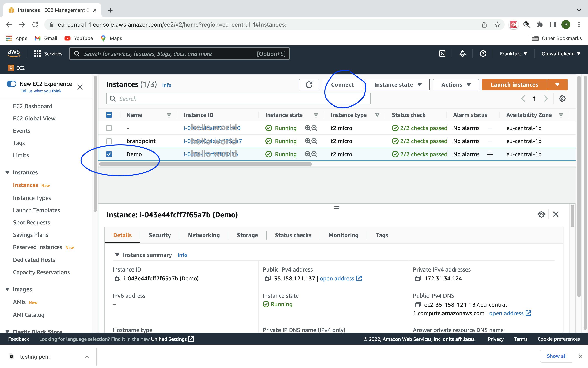Copy the Instance ID in summary
The height and width of the screenshot is (368, 588).
pyautogui.click(x=117, y=278)
